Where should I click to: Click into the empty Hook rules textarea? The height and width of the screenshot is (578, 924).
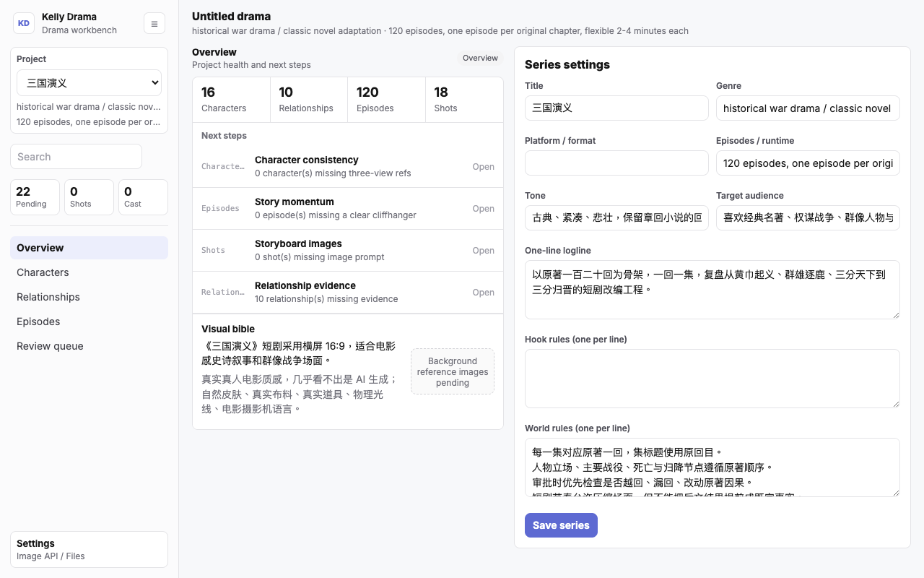712,379
